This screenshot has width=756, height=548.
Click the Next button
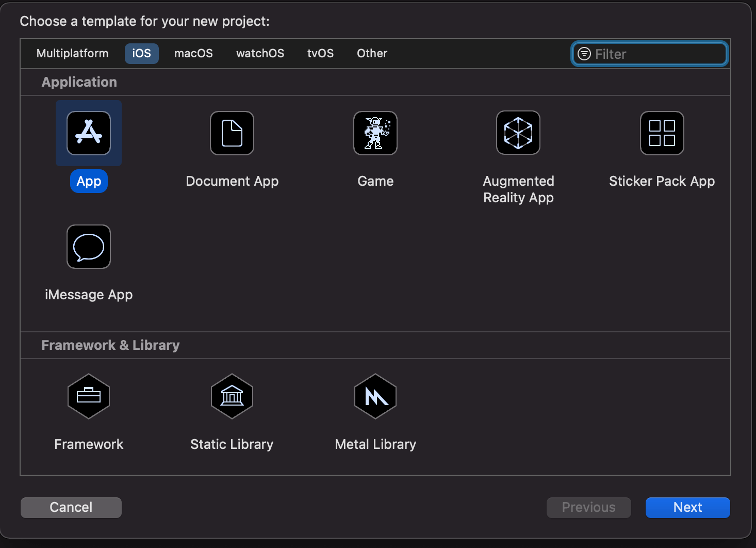coord(687,507)
